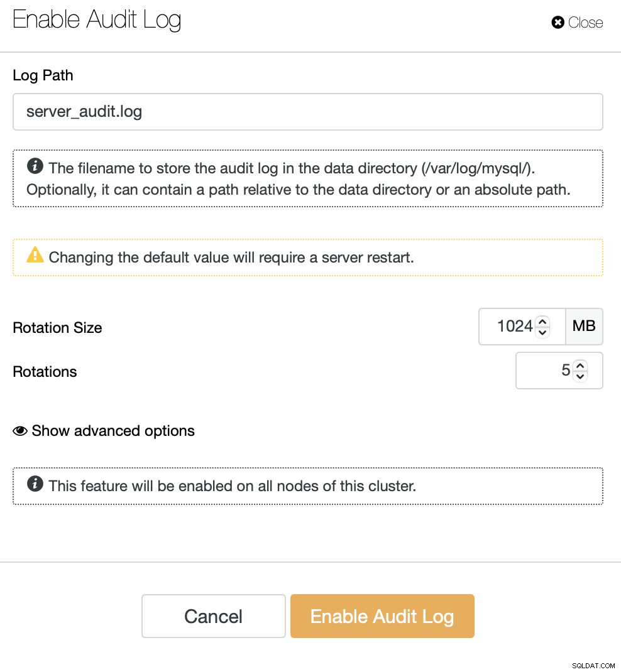Click the Close text link
This screenshot has height=672, width=621.
585,22
